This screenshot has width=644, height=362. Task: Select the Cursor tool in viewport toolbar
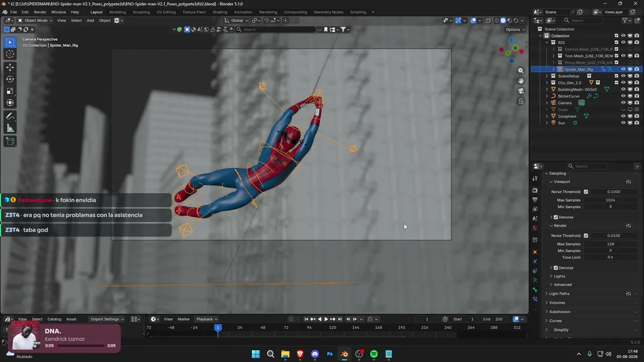10,54
